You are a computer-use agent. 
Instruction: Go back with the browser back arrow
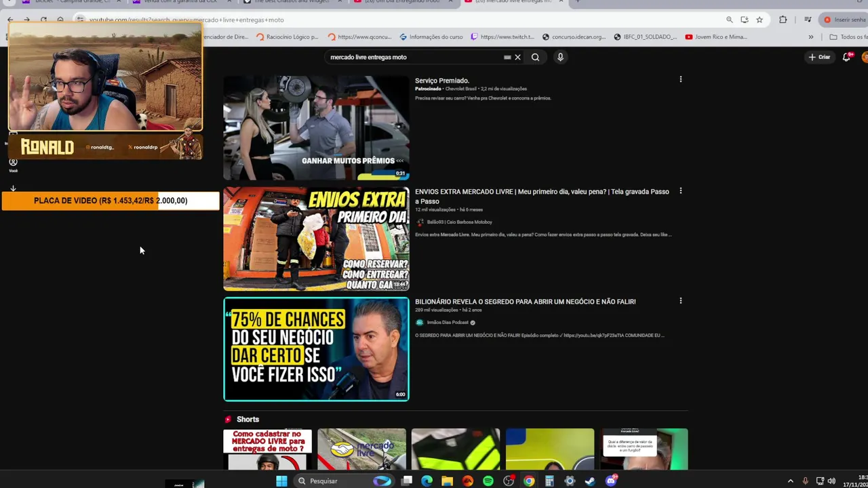click(x=10, y=20)
